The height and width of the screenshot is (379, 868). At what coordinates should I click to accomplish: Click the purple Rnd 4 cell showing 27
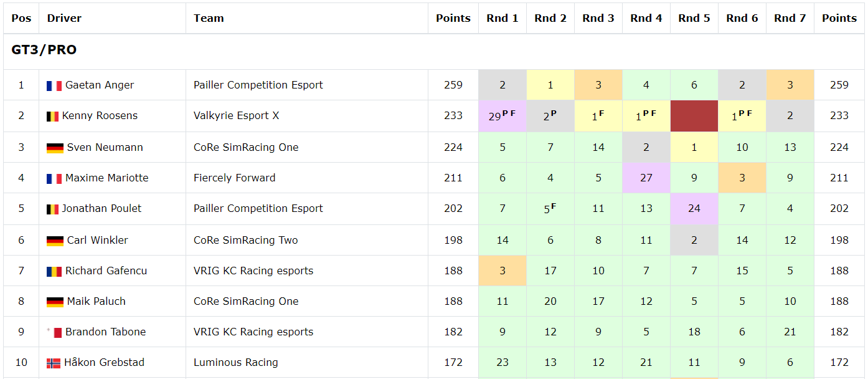[x=646, y=178]
